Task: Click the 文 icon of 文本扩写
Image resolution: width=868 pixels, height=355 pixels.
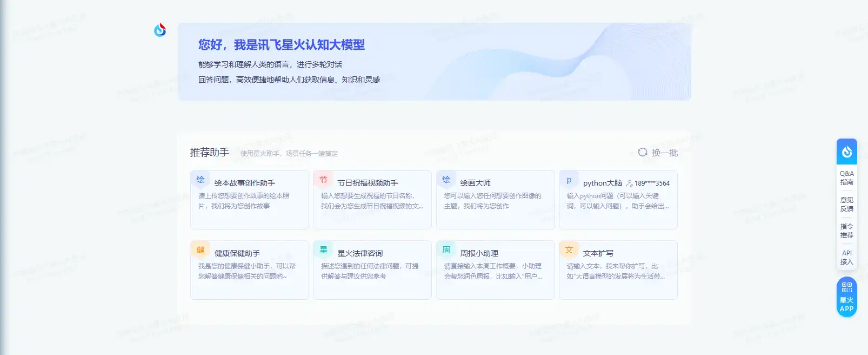Action: pos(569,250)
